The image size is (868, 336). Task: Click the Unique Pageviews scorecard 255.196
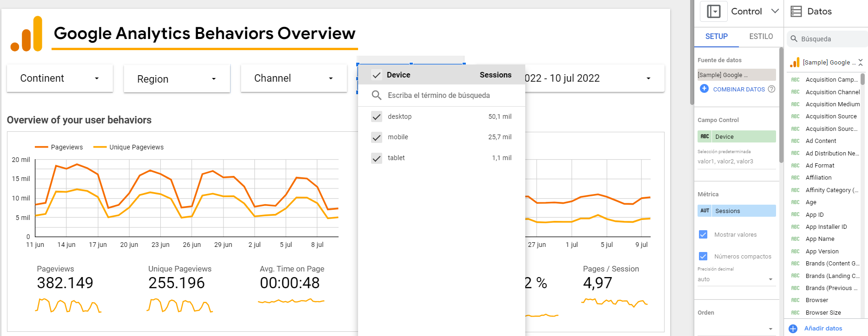pos(176,283)
